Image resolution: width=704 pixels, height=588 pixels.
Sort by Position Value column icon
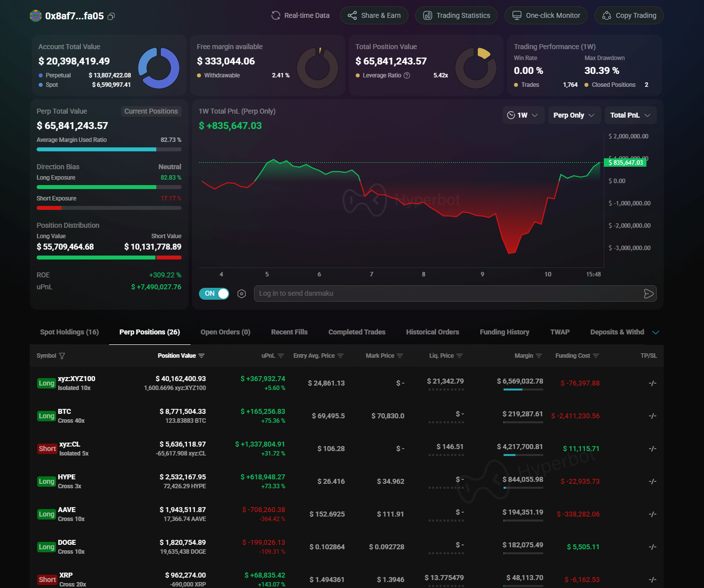(201, 356)
